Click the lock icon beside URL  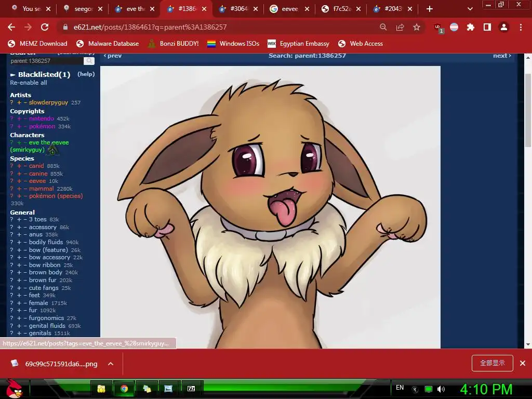65,27
